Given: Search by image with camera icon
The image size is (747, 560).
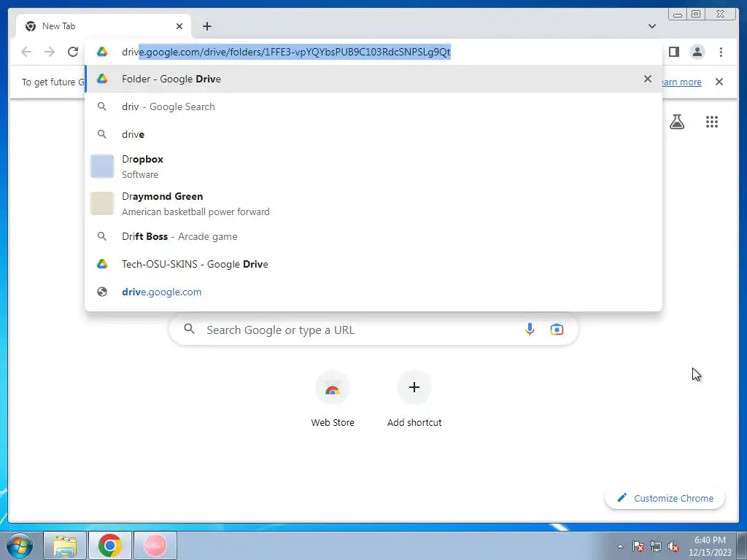Looking at the screenshot, I should coord(557,329).
